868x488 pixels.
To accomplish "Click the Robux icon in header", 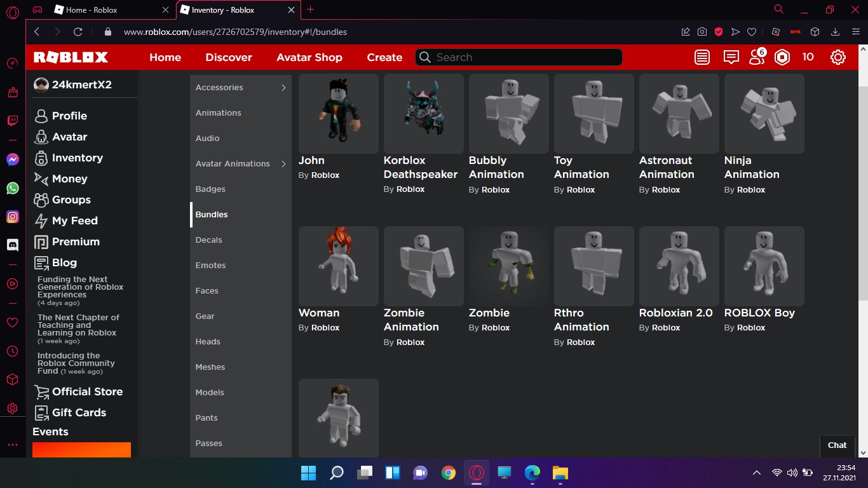I will [782, 57].
